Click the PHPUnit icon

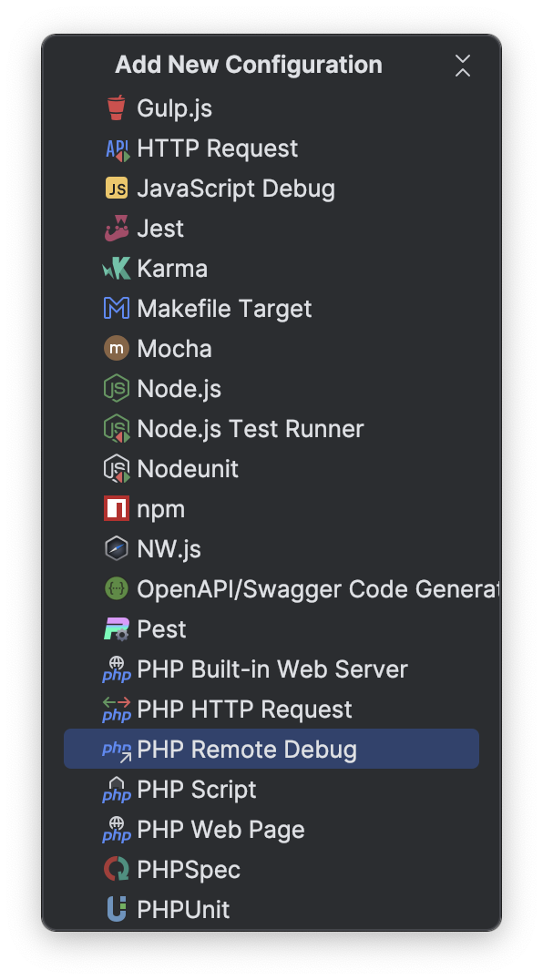tap(117, 909)
